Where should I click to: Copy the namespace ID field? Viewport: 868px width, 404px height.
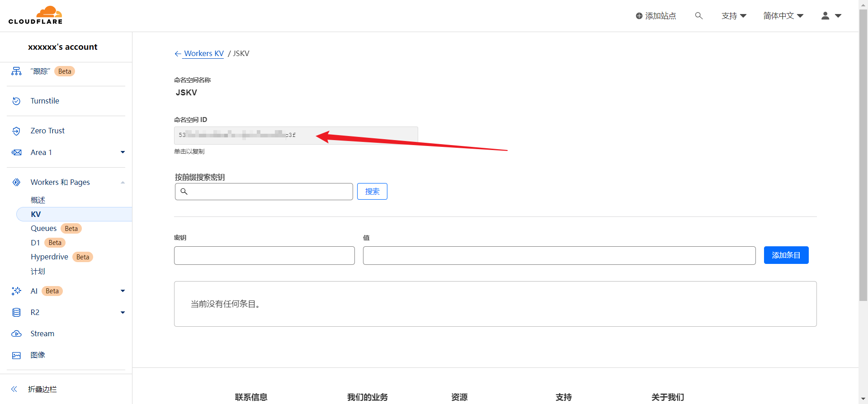click(x=296, y=136)
